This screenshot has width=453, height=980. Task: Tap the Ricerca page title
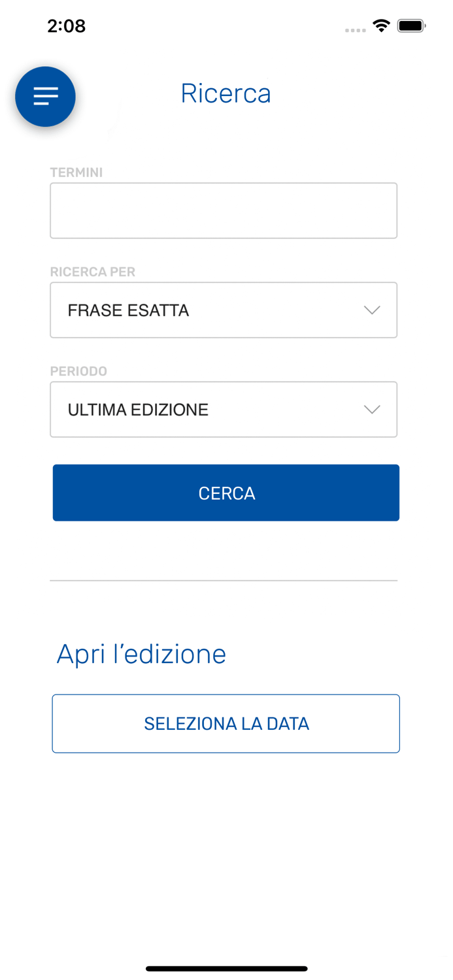(x=226, y=93)
